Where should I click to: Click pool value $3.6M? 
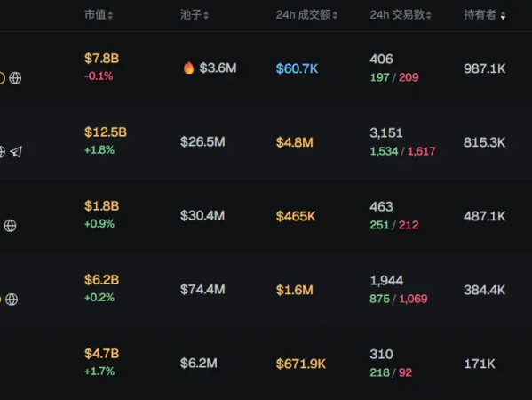(218, 68)
